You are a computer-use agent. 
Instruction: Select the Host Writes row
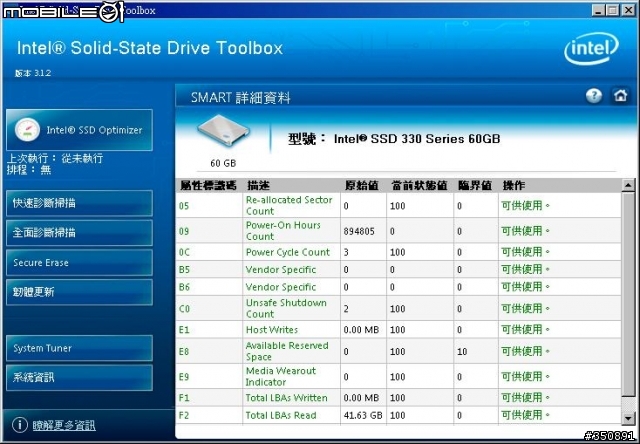[398, 330]
